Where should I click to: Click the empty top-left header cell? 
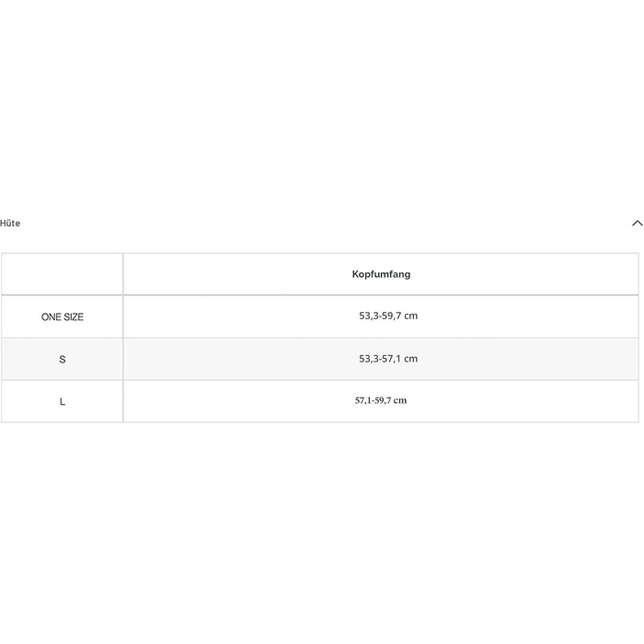pos(62,274)
